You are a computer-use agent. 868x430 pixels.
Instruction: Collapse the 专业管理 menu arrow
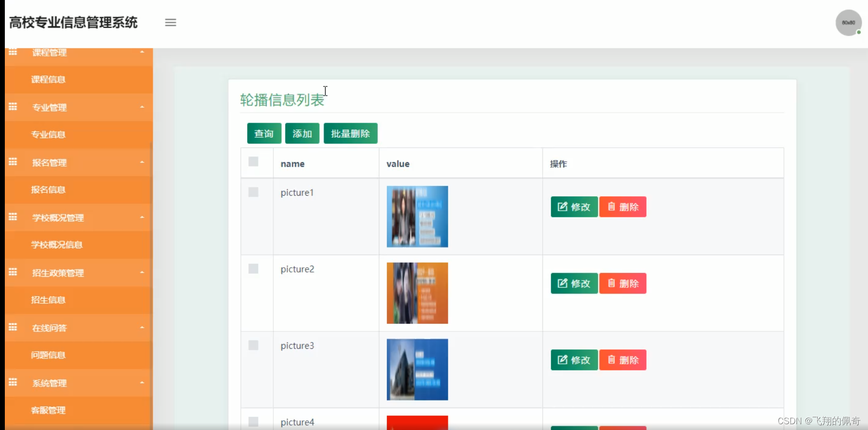point(142,107)
